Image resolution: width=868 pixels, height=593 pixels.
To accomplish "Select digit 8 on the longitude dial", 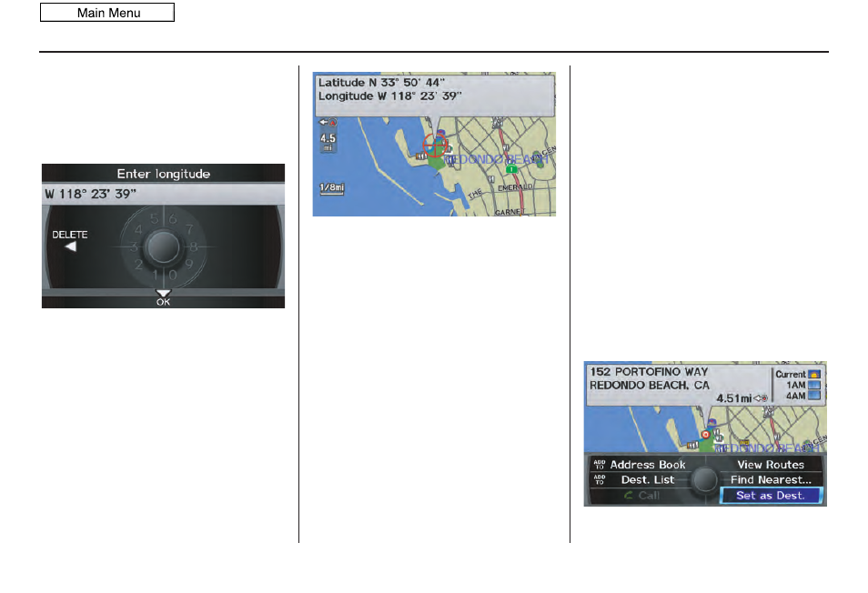I will [x=194, y=246].
